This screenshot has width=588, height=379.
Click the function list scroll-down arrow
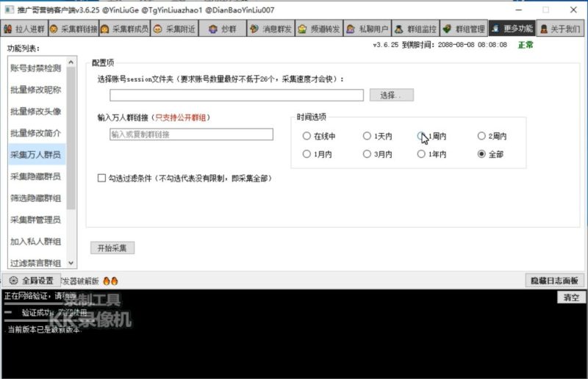click(x=71, y=263)
